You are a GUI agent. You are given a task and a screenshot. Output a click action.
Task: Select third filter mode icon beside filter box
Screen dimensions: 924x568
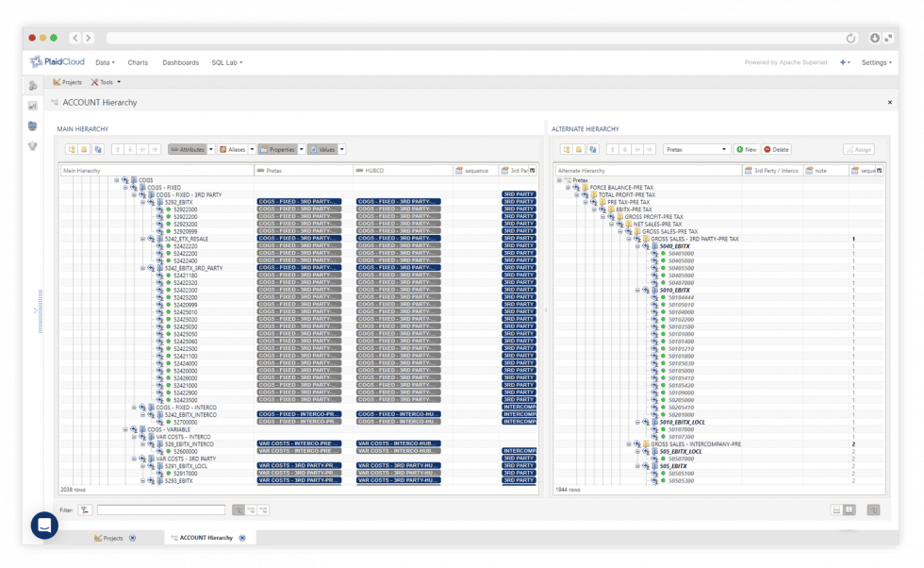[x=263, y=510]
